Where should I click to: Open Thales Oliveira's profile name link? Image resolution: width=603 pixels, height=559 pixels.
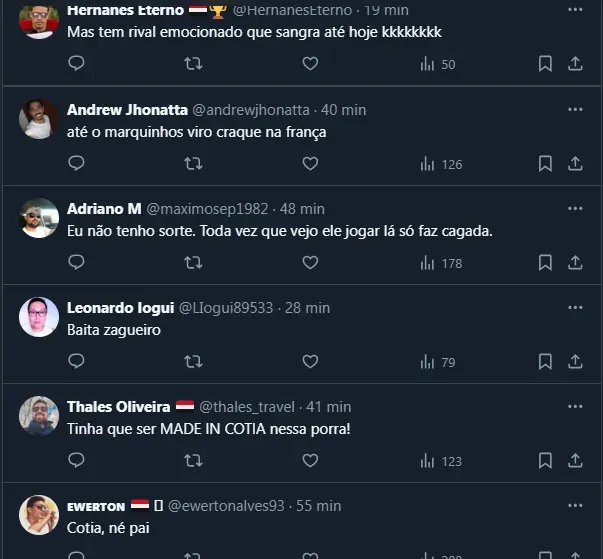118,407
